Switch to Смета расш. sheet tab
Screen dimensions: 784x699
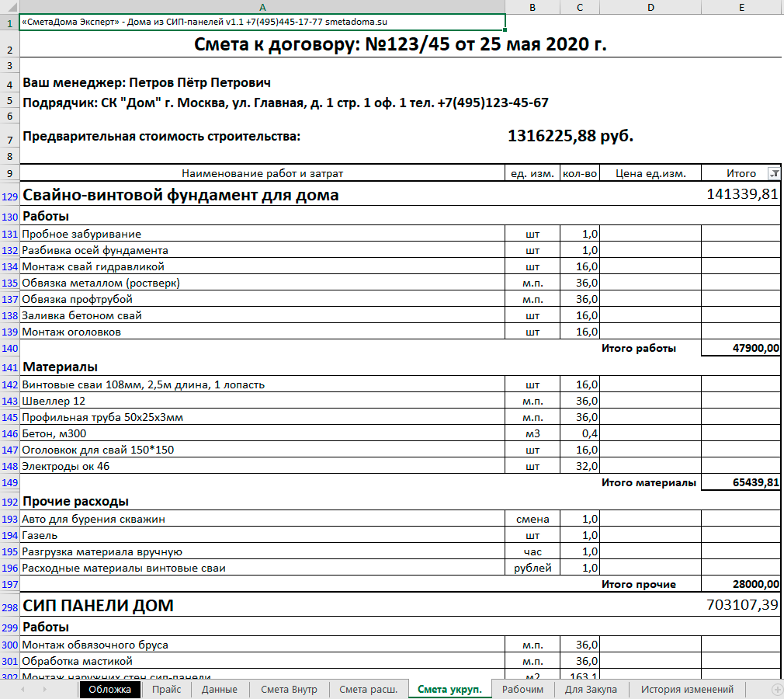point(368,690)
